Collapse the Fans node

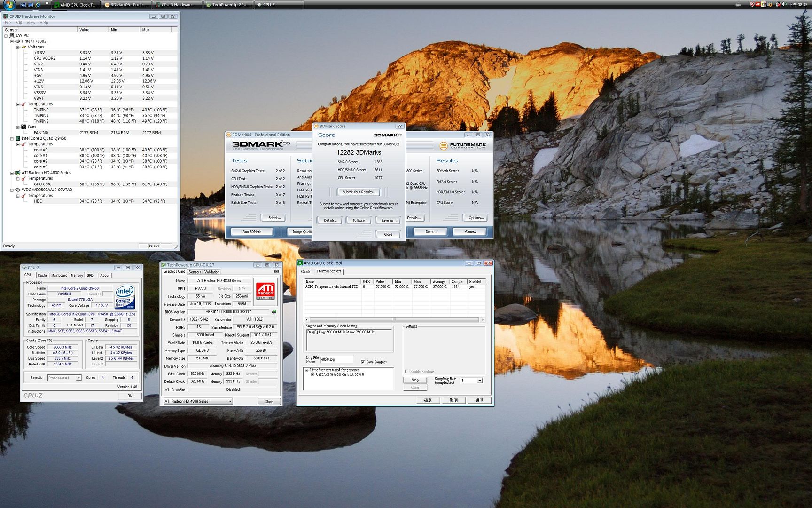[18, 127]
